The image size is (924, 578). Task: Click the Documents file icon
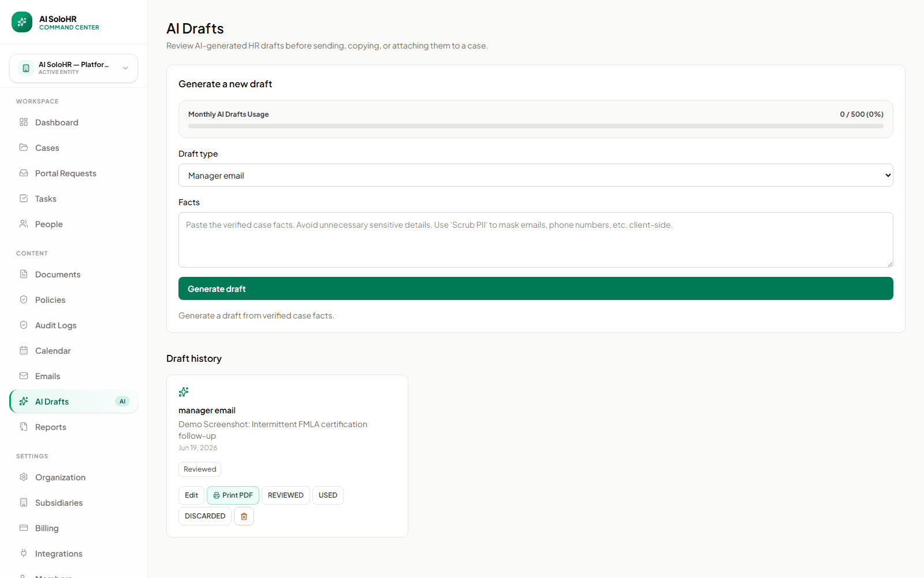24,274
